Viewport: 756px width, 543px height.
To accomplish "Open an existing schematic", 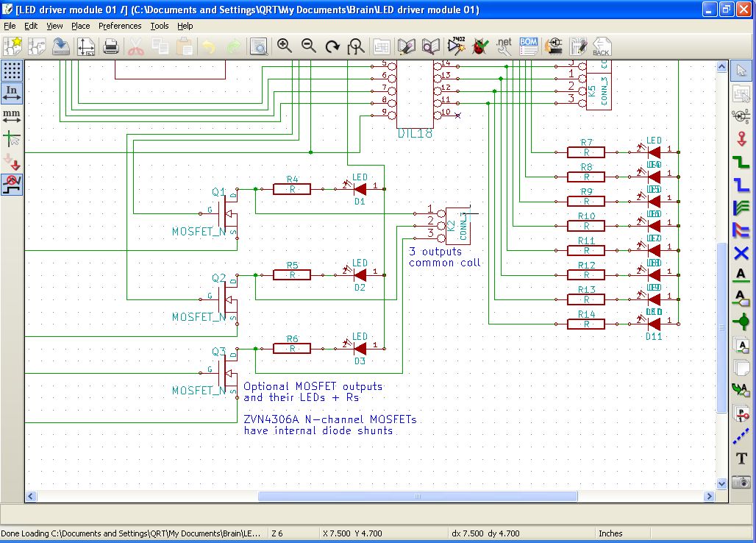I will [x=37, y=46].
